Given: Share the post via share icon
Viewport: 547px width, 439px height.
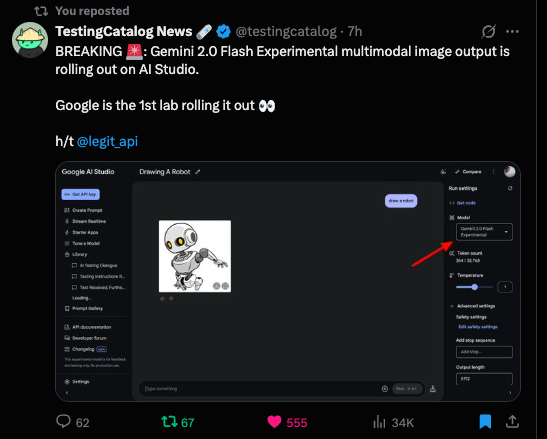Looking at the screenshot, I should tap(512, 422).
